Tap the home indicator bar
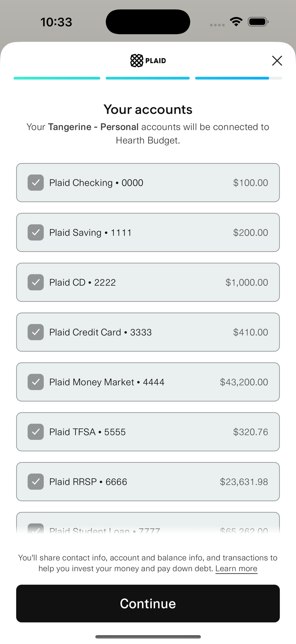This screenshot has height=644, width=296. click(x=148, y=637)
